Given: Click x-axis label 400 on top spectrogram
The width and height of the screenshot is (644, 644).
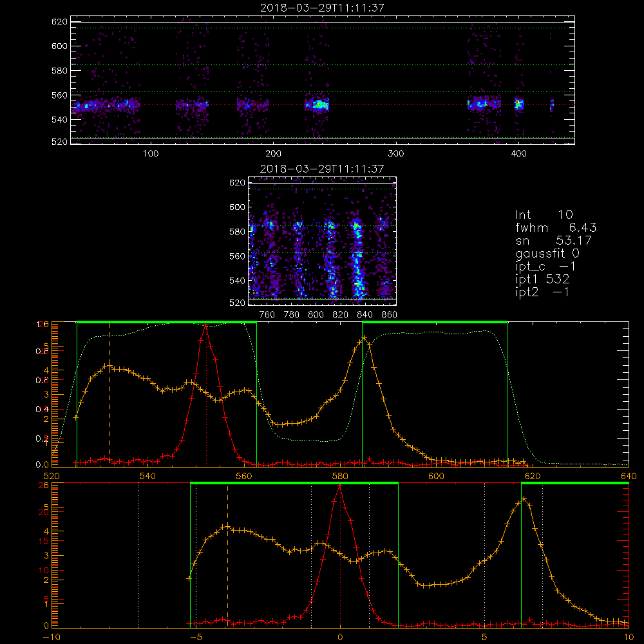Looking at the screenshot, I should pos(518,154).
